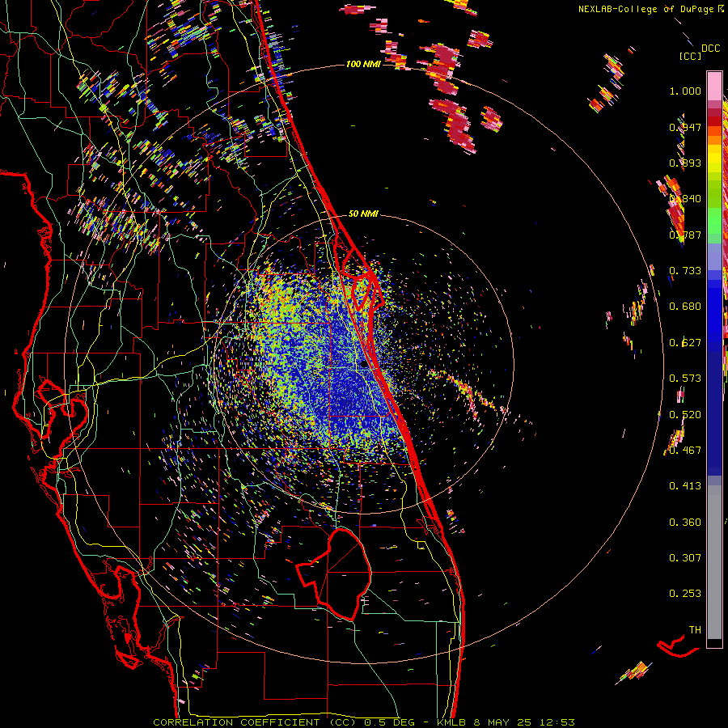Screen dimensions: 728x728
Task: Click the 0.360 scale value
Action: 685,523
